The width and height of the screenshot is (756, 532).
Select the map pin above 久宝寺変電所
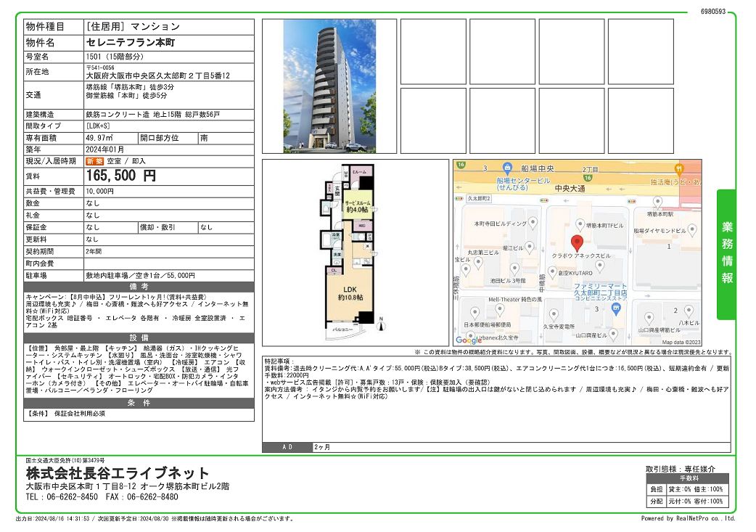click(x=554, y=315)
